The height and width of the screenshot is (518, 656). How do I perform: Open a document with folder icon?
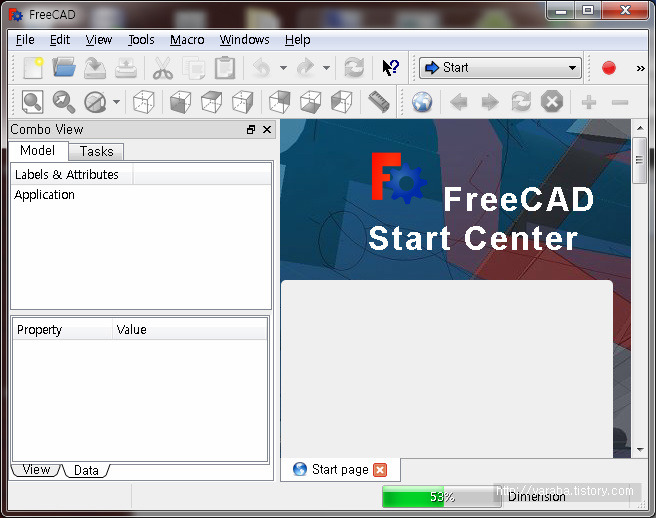click(x=64, y=68)
